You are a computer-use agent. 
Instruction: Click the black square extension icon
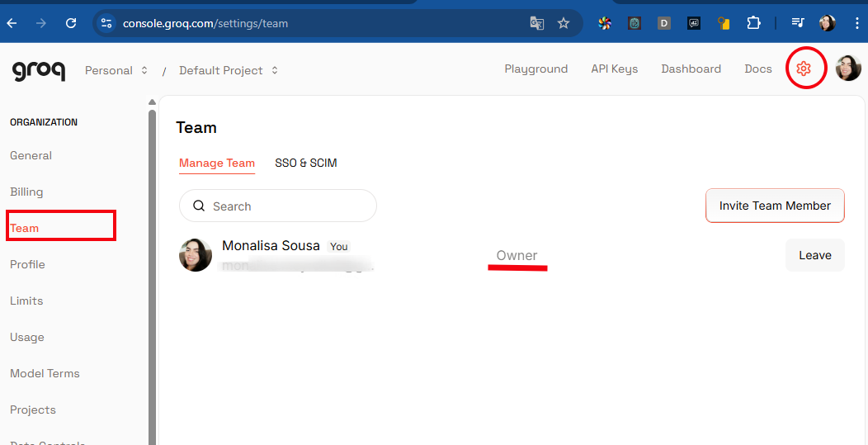(694, 23)
